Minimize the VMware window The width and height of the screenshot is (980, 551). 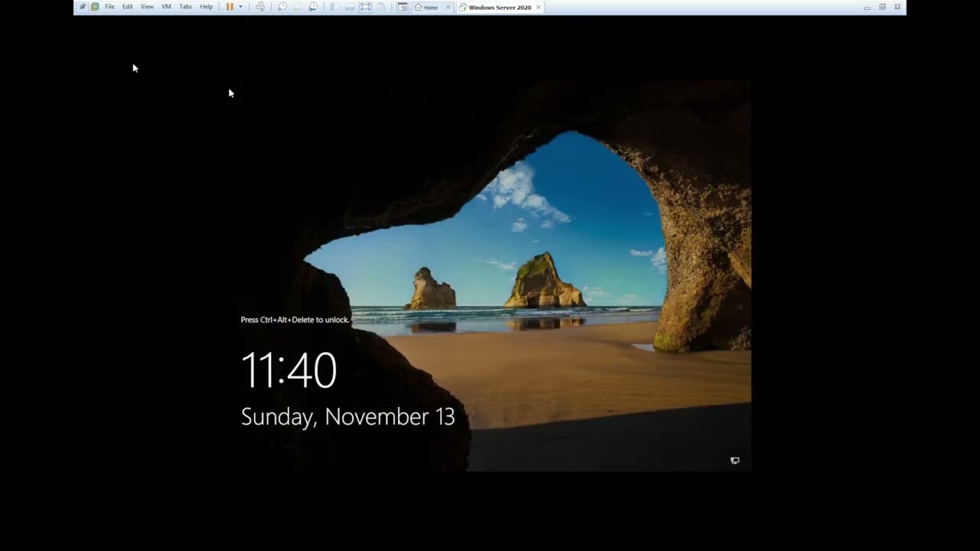click(867, 7)
